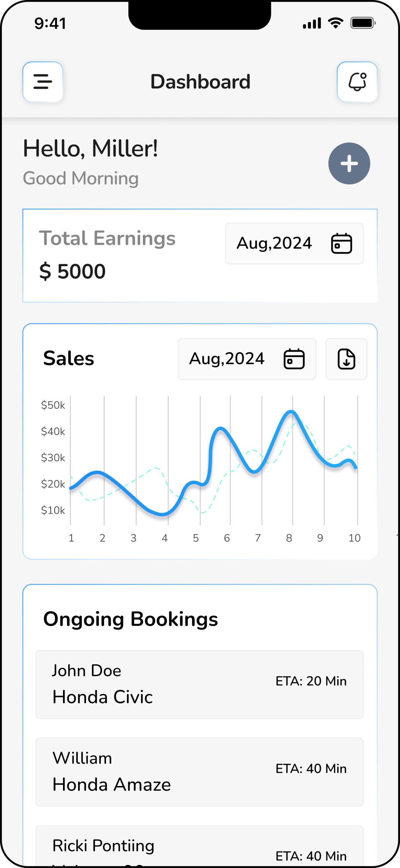This screenshot has width=400, height=868.
Task: Open John Doe Honda Civic booking
Action: pyautogui.click(x=199, y=684)
